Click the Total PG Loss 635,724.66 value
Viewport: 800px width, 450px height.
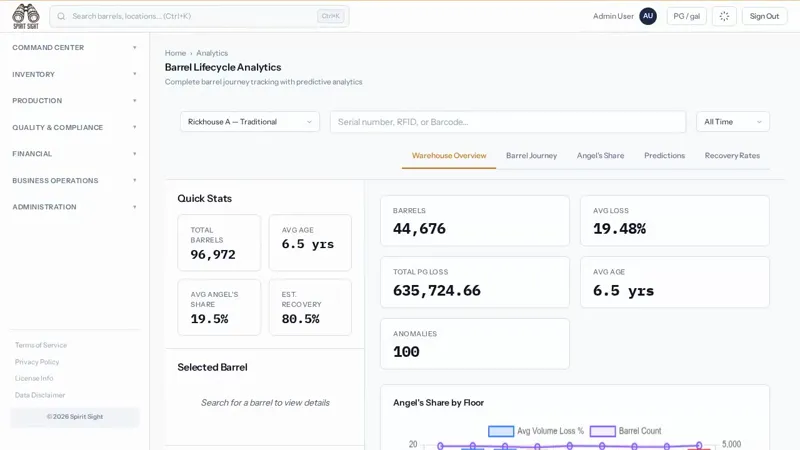coord(437,290)
